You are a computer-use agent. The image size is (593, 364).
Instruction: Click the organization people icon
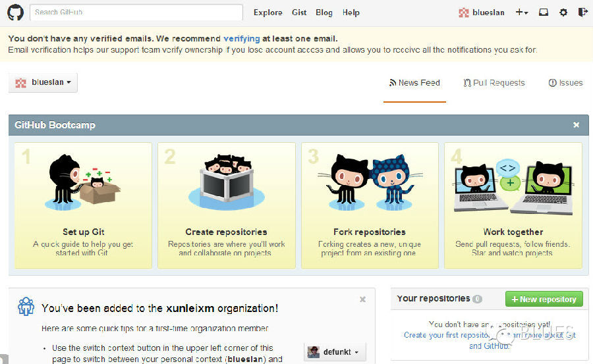tap(26, 306)
